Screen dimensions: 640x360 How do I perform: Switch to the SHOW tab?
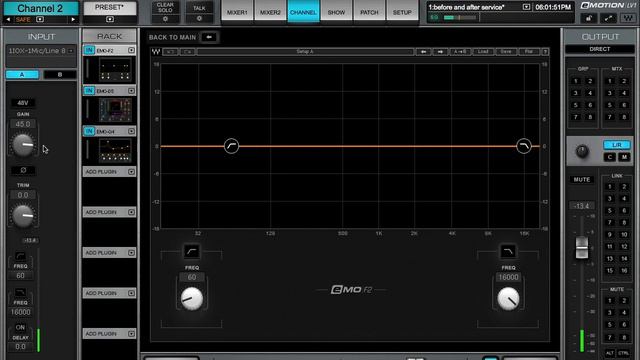(x=336, y=12)
